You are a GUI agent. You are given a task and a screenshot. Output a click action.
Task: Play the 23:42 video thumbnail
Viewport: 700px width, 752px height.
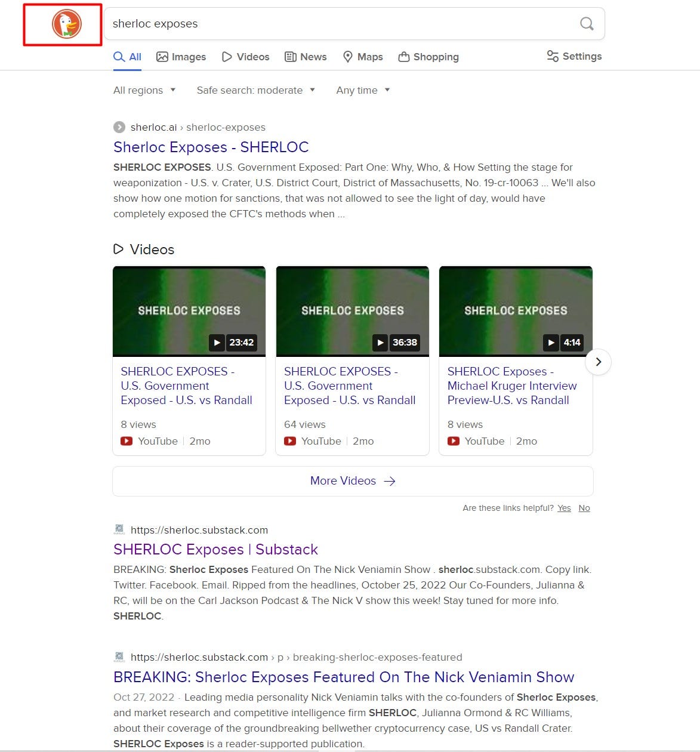[x=189, y=311]
